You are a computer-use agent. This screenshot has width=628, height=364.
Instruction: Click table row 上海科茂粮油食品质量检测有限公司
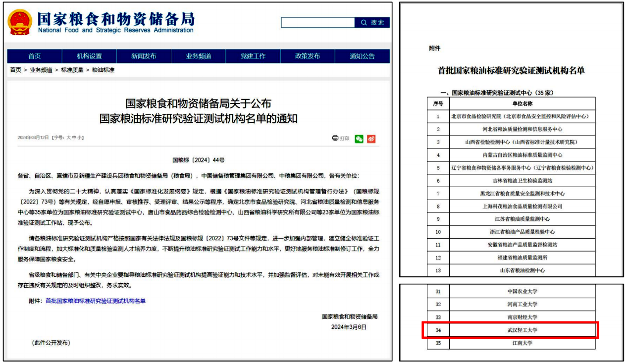(511, 206)
